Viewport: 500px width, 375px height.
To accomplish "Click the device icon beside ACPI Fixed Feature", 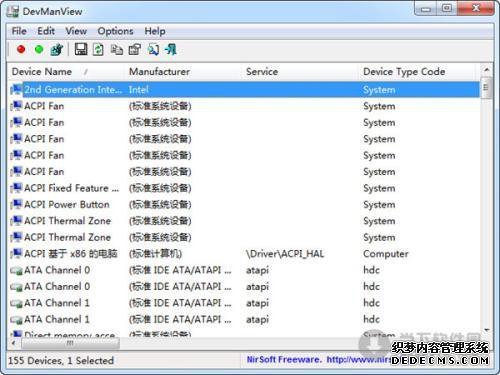I will click(16, 188).
